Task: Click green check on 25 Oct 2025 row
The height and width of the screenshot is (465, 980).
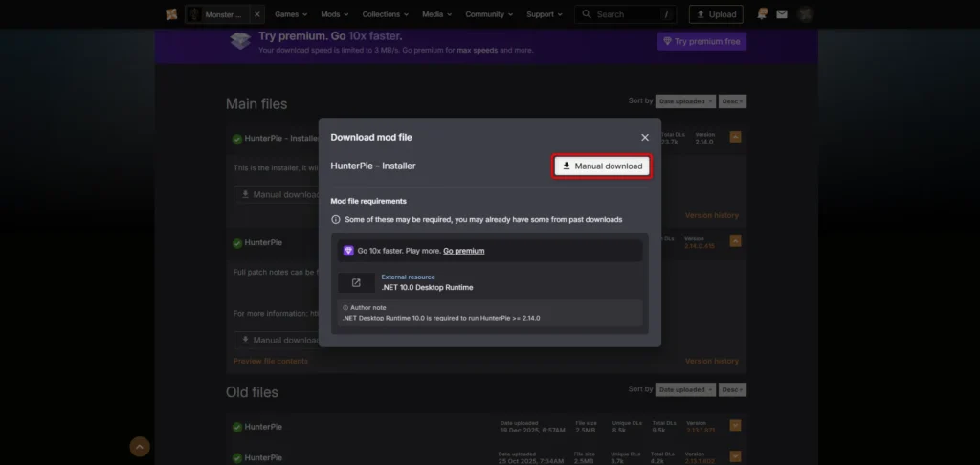Action: point(237,458)
